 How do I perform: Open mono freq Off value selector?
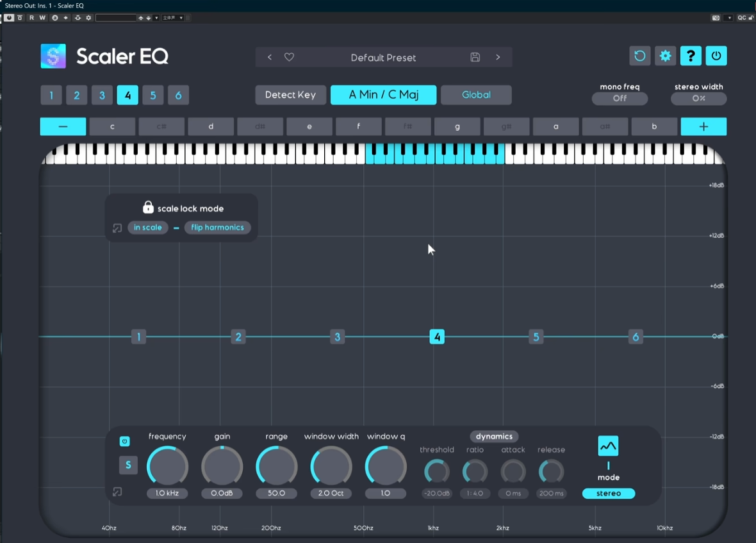pyautogui.click(x=620, y=98)
